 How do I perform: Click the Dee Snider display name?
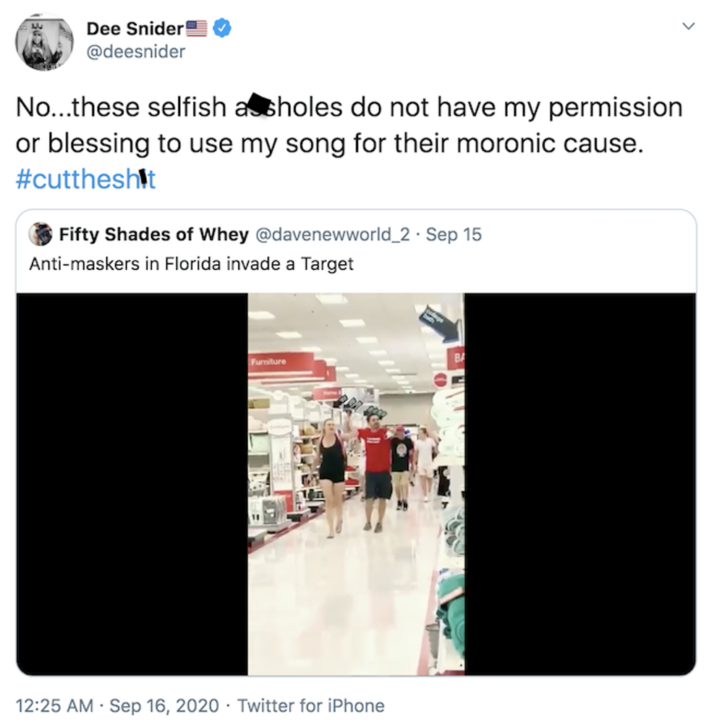pos(135,29)
